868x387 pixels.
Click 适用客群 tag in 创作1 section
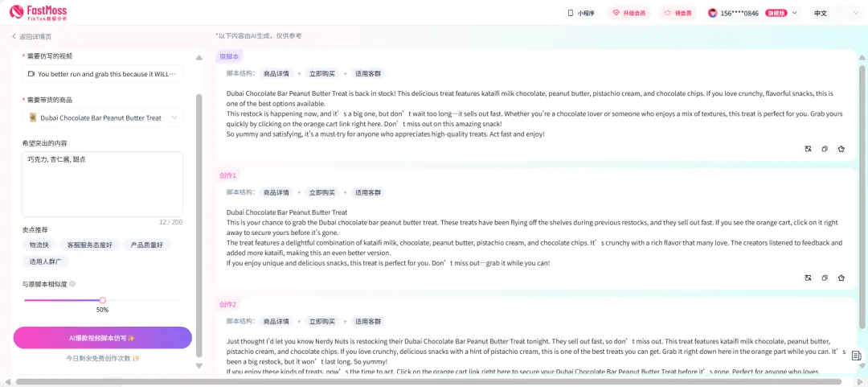(x=368, y=192)
